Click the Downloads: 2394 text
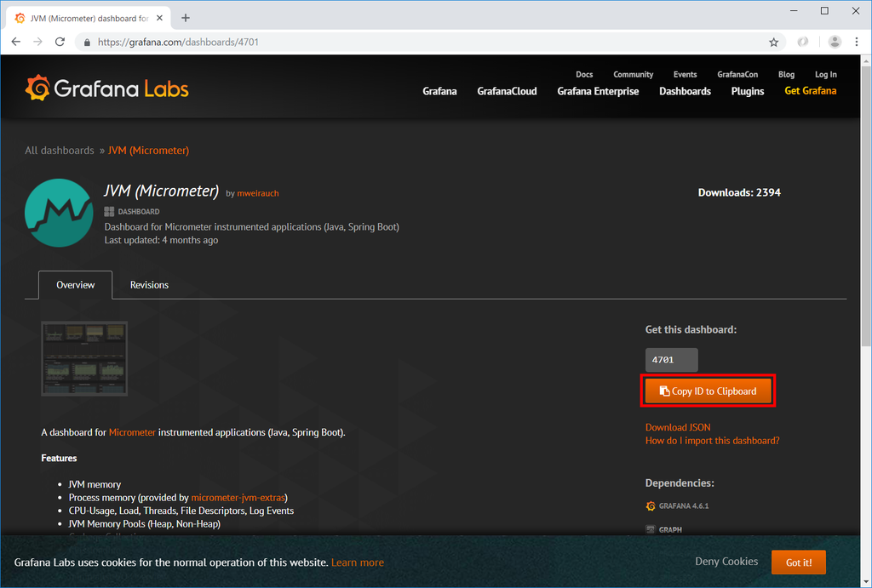Screen dimensions: 872x588 [x=739, y=192]
